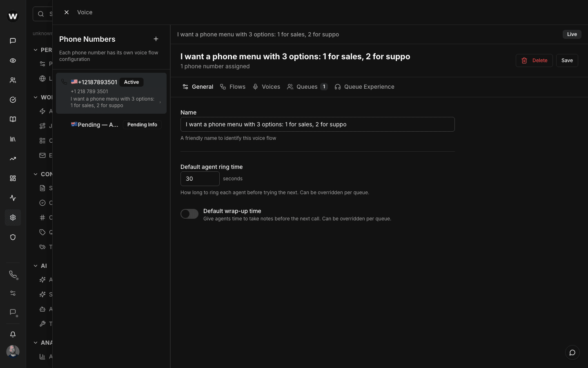Select the shield security icon
Screen dimensions: 588x368
[13, 237]
